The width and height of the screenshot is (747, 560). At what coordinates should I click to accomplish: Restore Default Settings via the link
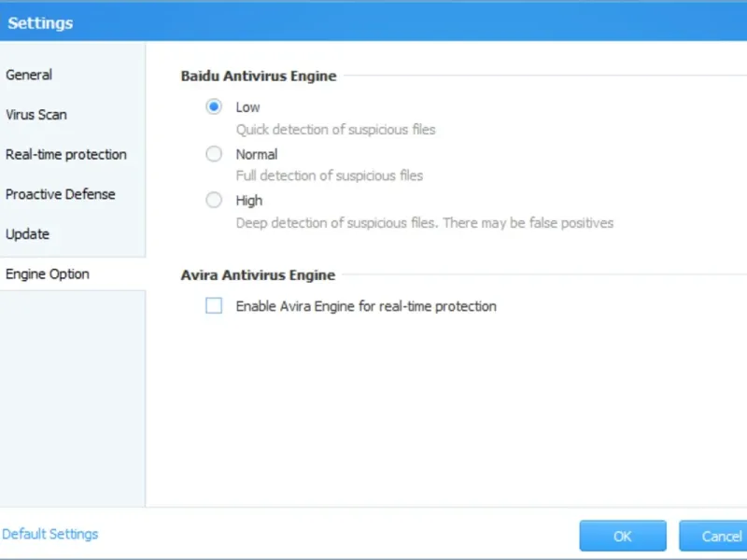49,535
